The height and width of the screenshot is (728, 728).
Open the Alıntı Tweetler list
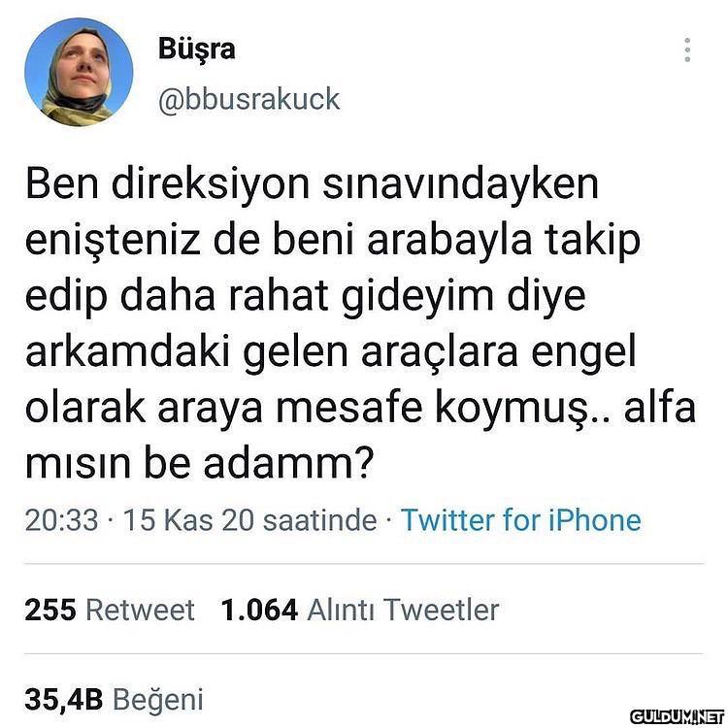[404, 610]
